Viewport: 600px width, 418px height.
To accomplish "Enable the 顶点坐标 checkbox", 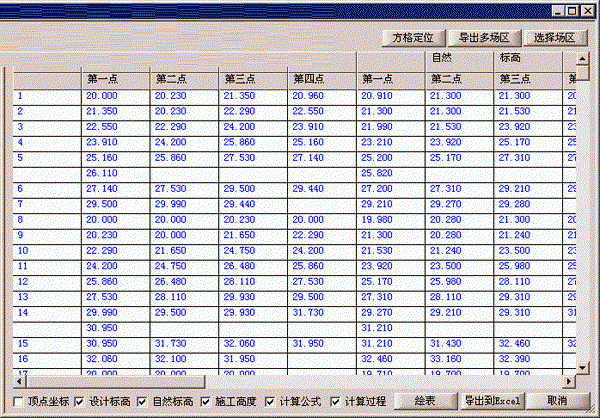I will pos(18,402).
